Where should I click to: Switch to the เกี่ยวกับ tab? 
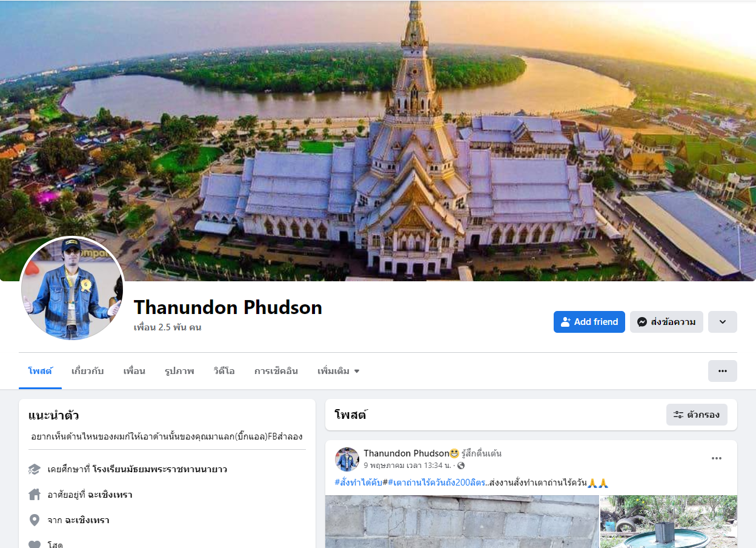coord(87,371)
